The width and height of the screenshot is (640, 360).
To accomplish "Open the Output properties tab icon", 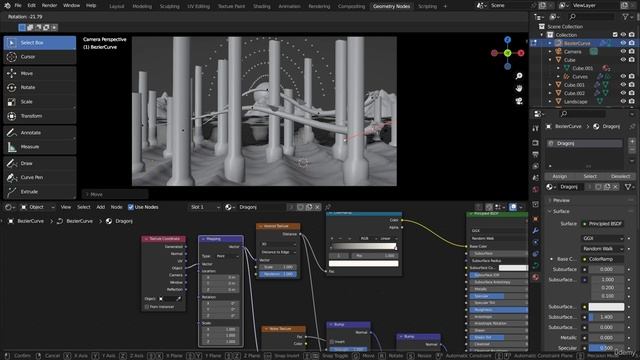I will tap(536, 155).
